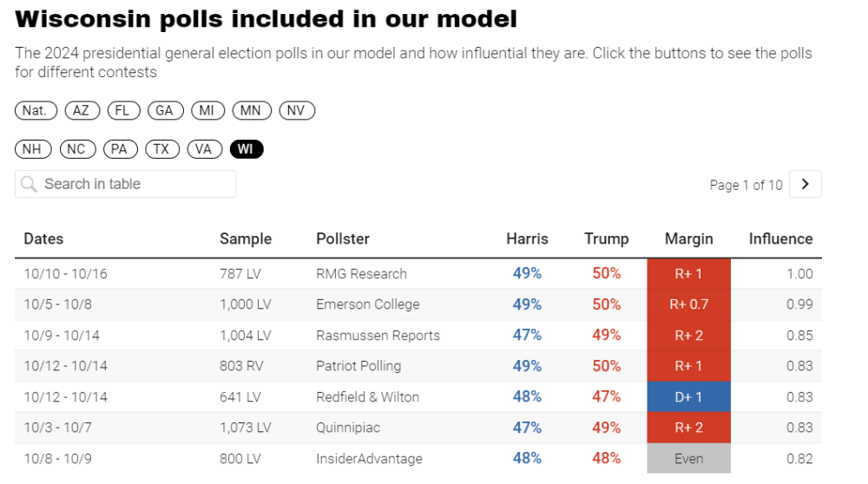Screen dimensions: 868x484
Task: Click the next page arrow button
Action: click(806, 184)
